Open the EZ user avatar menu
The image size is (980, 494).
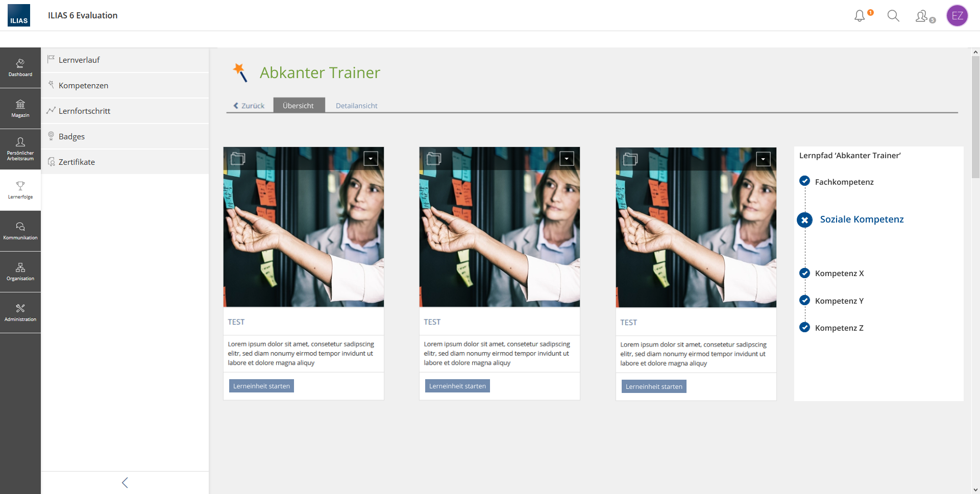(957, 16)
